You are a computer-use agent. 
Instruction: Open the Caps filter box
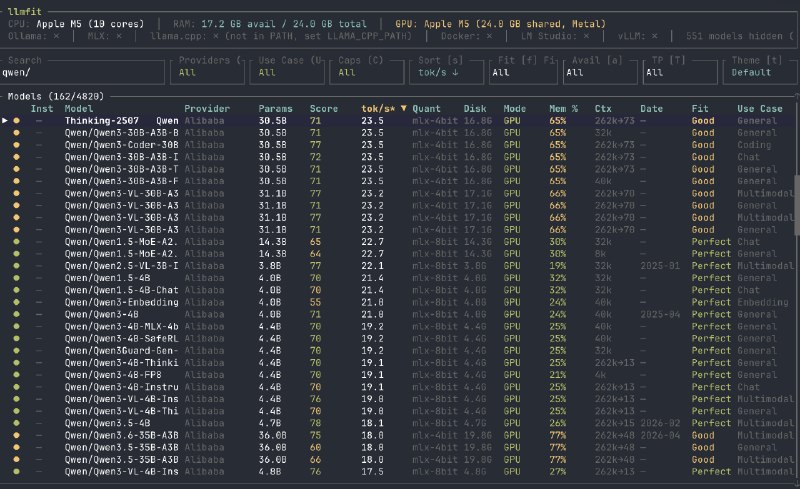[367, 72]
